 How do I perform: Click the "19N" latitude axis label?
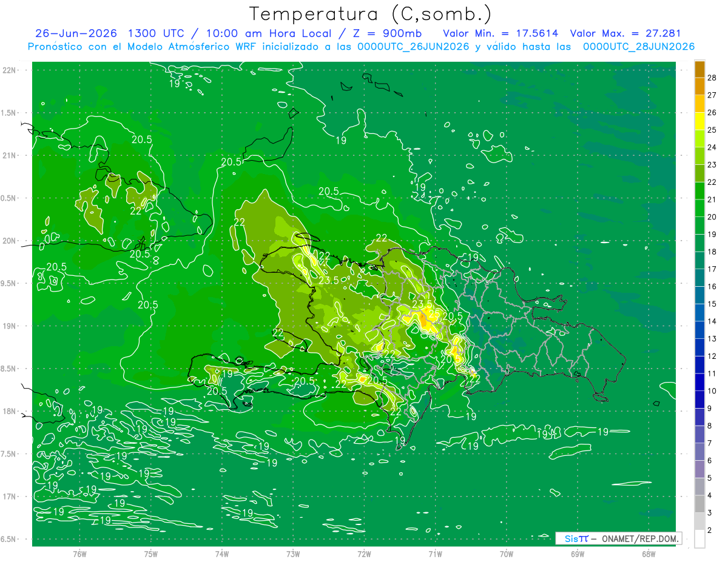[9, 326]
